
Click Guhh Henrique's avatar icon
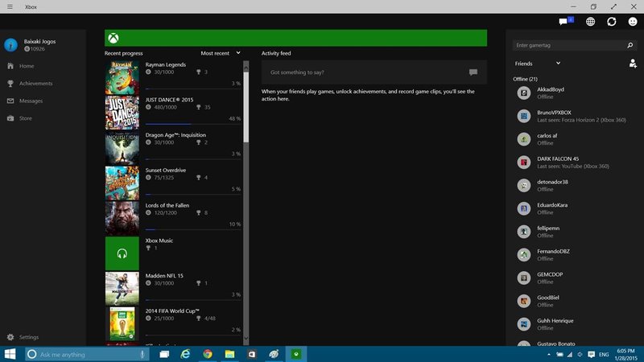pos(524,324)
